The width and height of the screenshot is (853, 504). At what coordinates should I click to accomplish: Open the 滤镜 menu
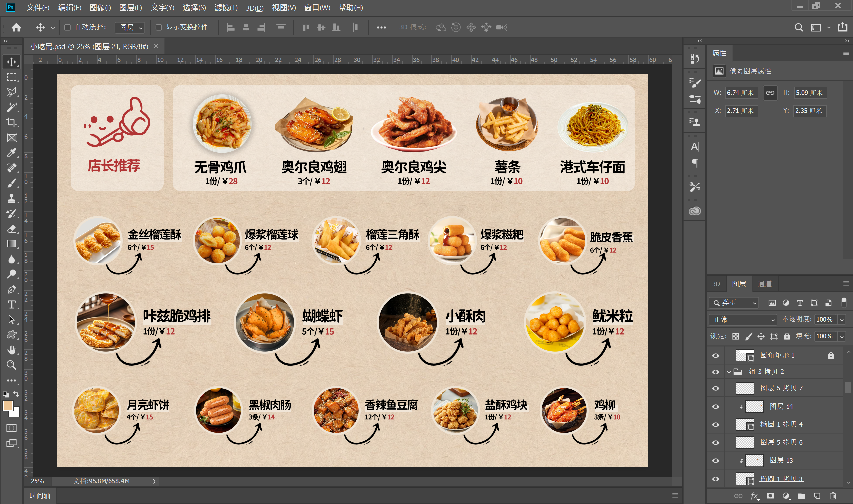226,7
